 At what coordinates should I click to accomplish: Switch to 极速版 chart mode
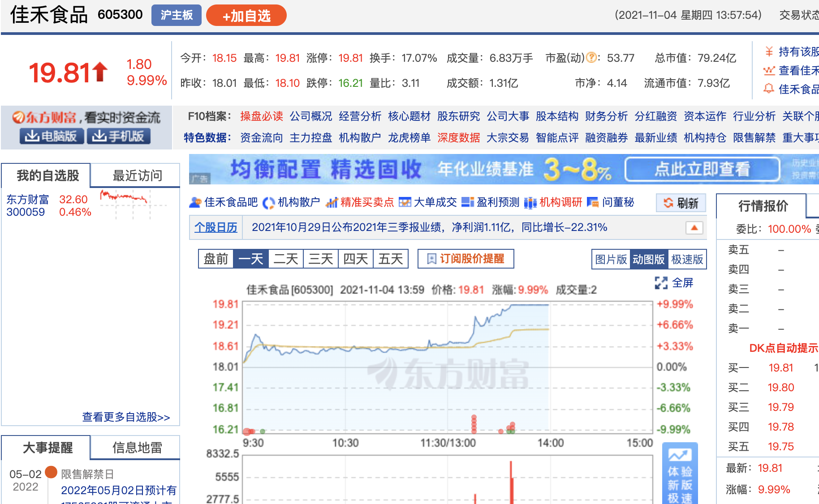(x=687, y=259)
